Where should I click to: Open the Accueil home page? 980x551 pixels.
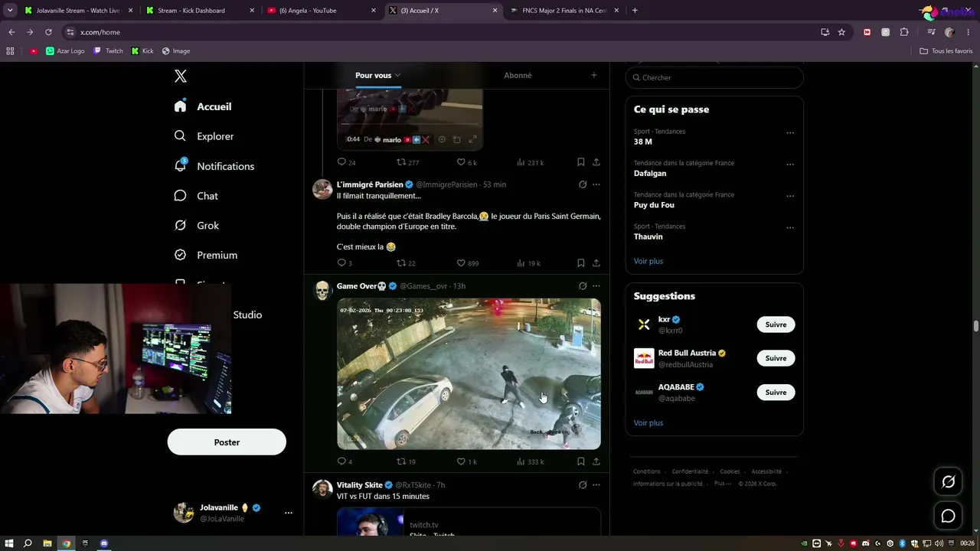pos(203,106)
